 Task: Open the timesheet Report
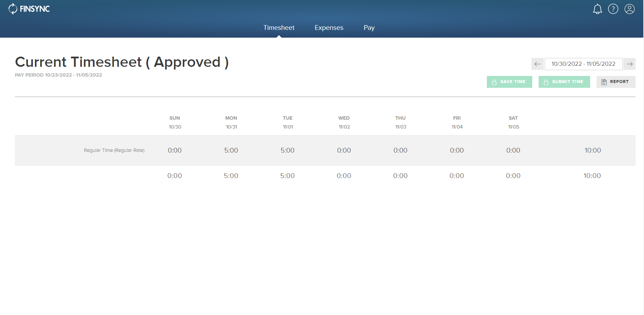pyautogui.click(x=616, y=82)
